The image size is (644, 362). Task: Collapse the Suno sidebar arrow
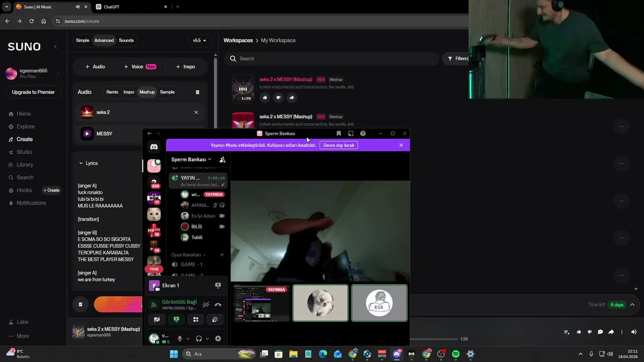55,47
